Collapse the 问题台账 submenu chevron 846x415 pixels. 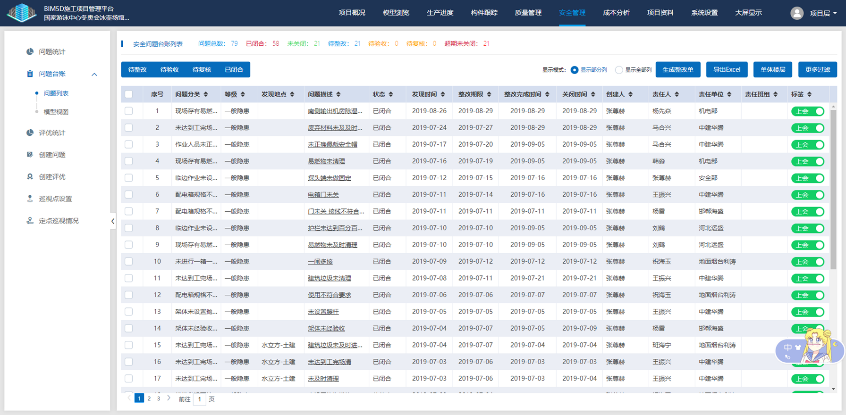pyautogui.click(x=94, y=74)
